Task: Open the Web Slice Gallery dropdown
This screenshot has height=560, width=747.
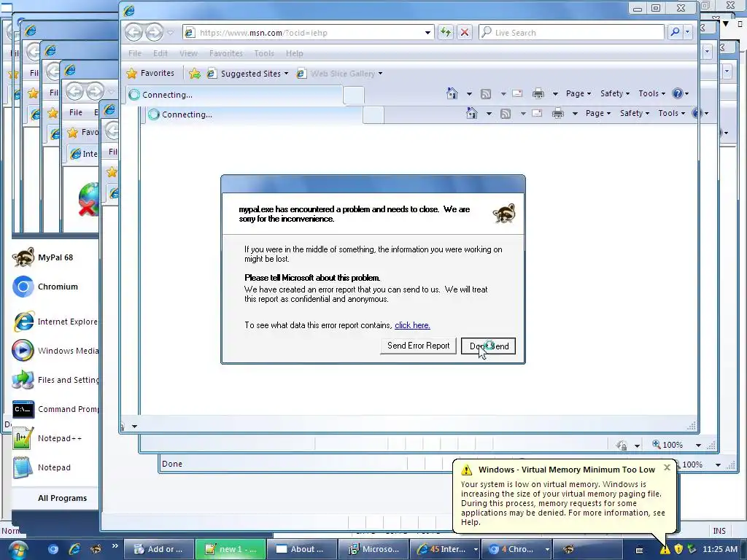Action: point(339,74)
